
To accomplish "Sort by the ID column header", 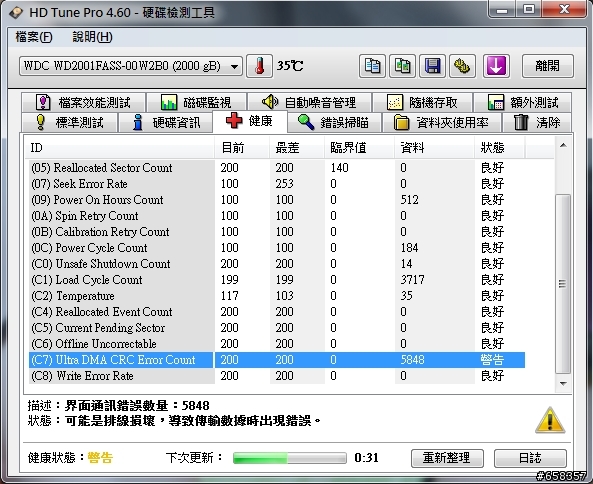I will click(120, 147).
